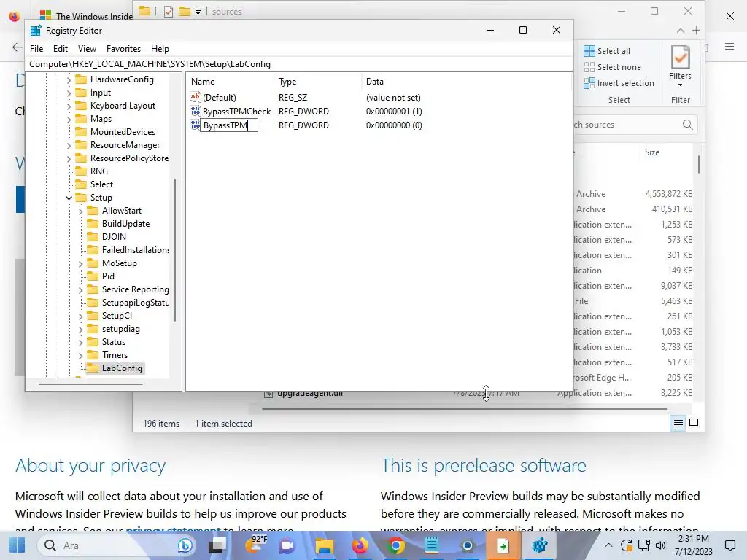
Task: Click the BypassTPMCheck DWORD icon
Action: (195, 111)
